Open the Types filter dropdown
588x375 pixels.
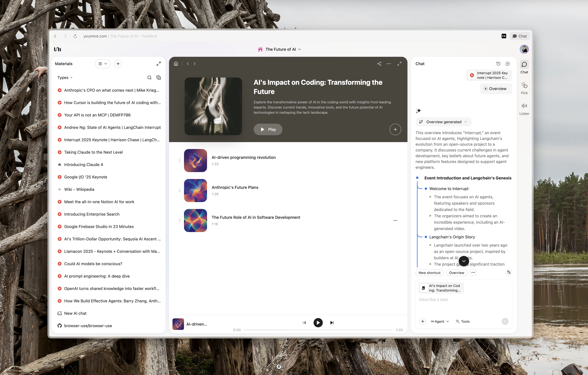(x=65, y=78)
